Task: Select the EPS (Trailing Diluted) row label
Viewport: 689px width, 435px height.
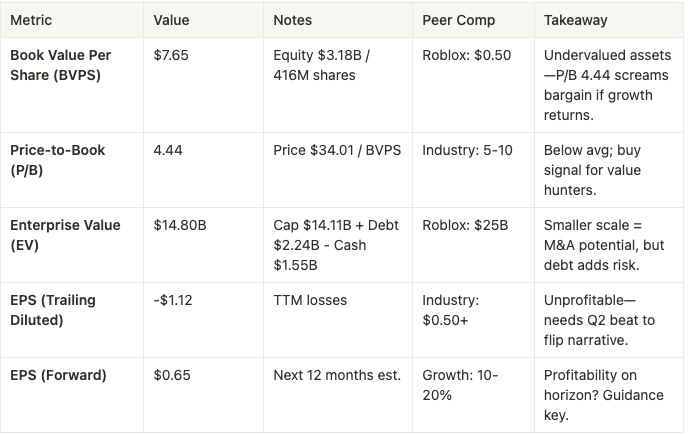Action: point(53,310)
